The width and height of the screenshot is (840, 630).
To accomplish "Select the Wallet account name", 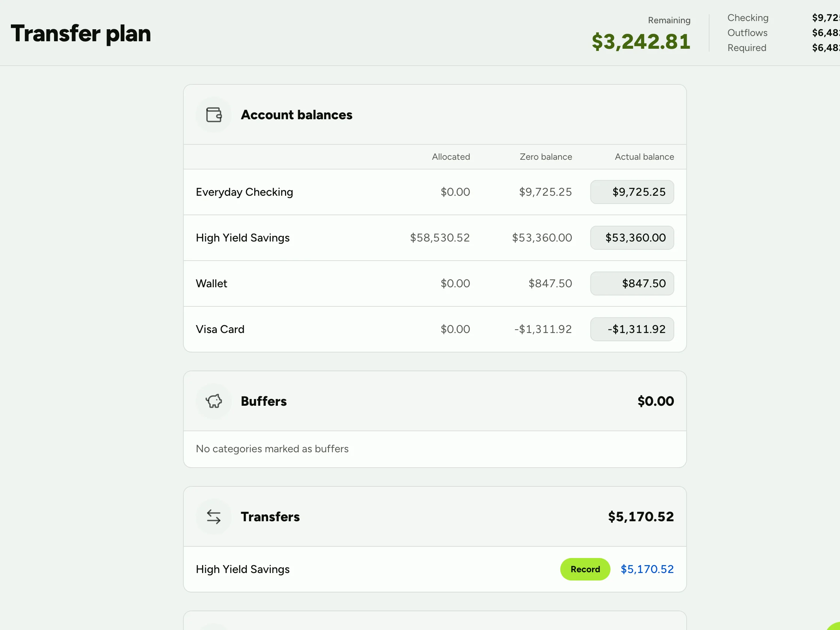I will coord(211,283).
